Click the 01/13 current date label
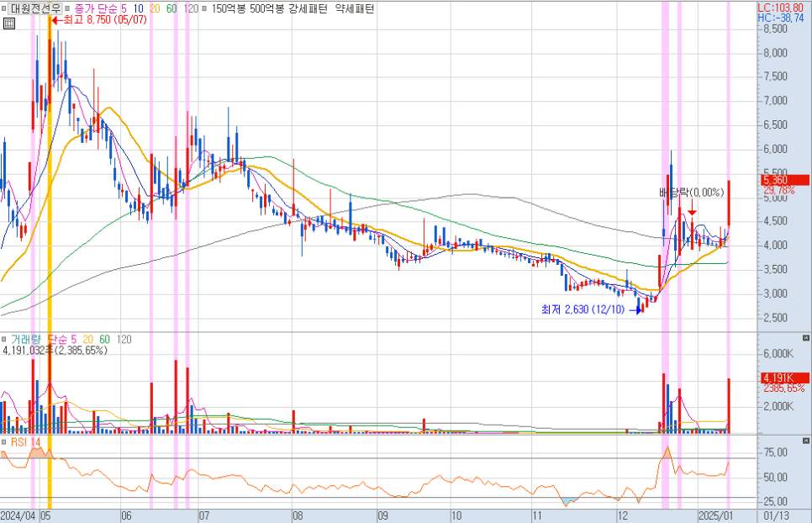Viewport: 812px width, 523px height. (776, 515)
